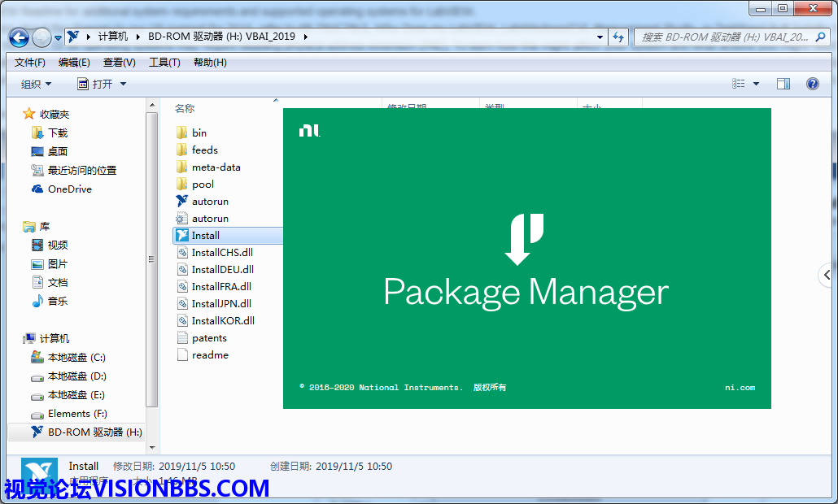Expand the address bar history dropdown
Screen dimensions: 838x504
[x=600, y=37]
